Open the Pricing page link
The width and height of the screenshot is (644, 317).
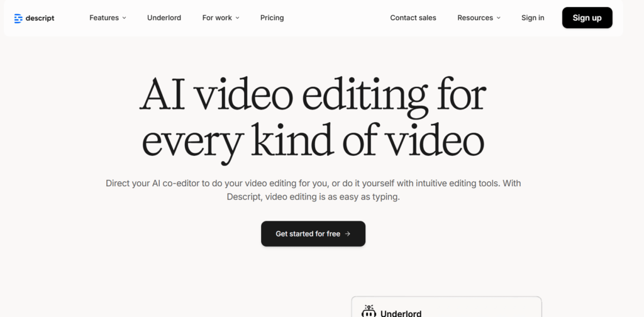tap(272, 18)
